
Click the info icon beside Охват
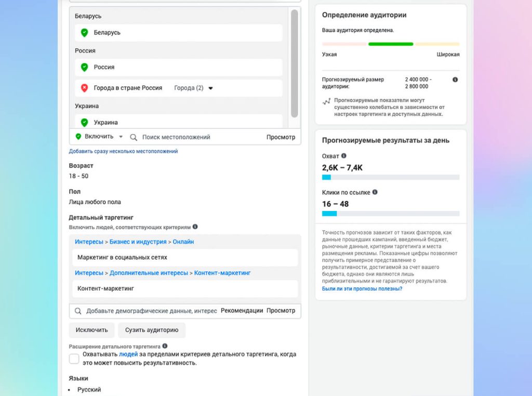(343, 156)
